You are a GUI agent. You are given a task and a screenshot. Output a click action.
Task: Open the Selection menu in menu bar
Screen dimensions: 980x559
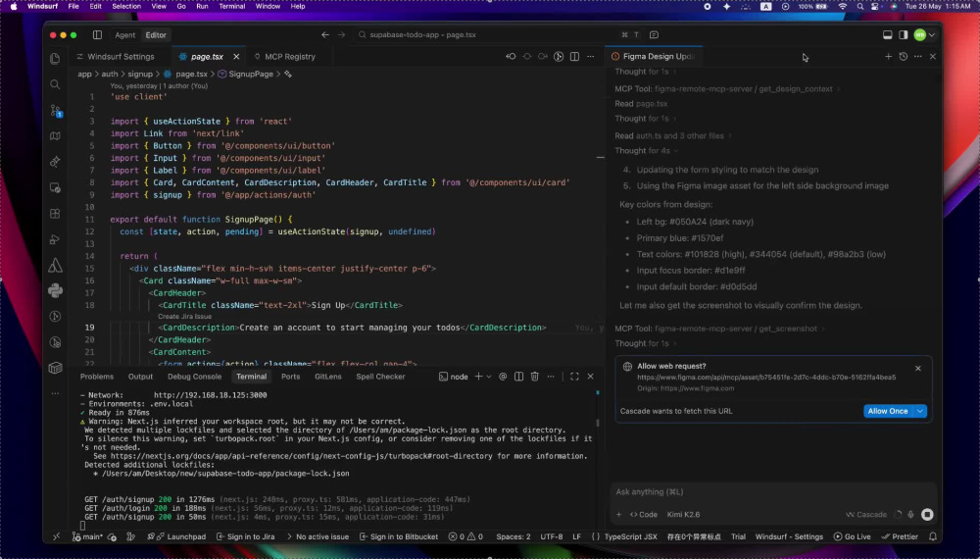tap(126, 6)
